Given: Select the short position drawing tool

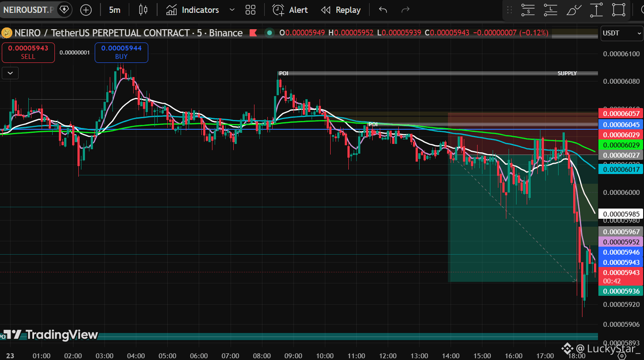Looking at the screenshot, I should click(528, 10).
